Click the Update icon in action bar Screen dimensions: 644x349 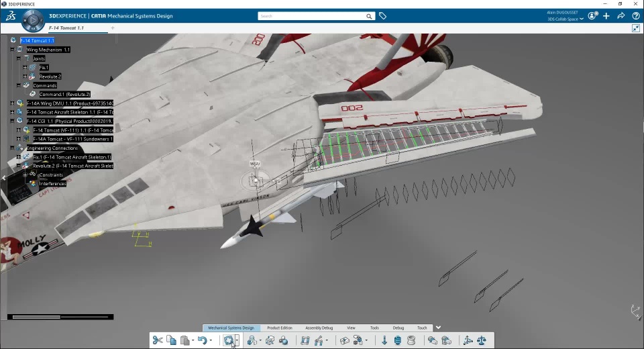pos(229,340)
